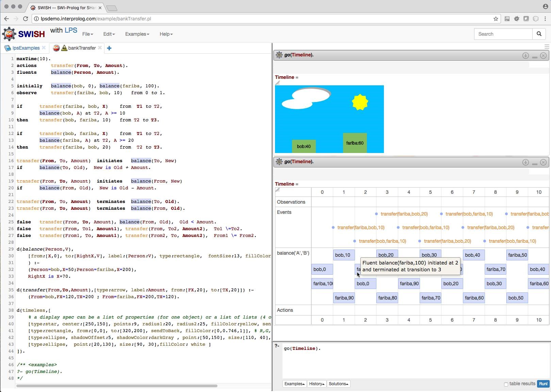This screenshot has height=392, width=551.
Task: Click the LPS link in header
Action: coord(71,30)
